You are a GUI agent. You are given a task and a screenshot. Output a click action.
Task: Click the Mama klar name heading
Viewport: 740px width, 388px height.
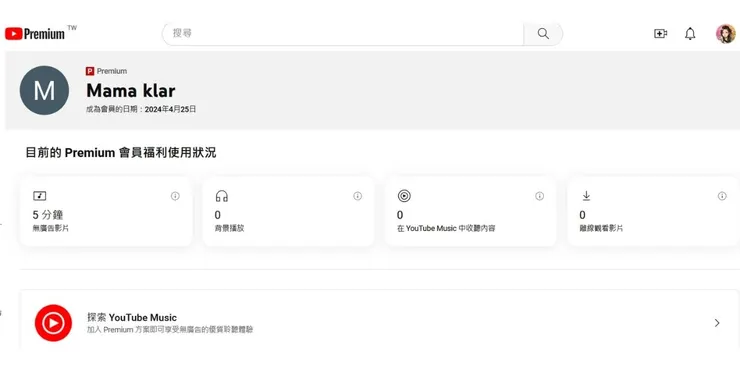[131, 91]
